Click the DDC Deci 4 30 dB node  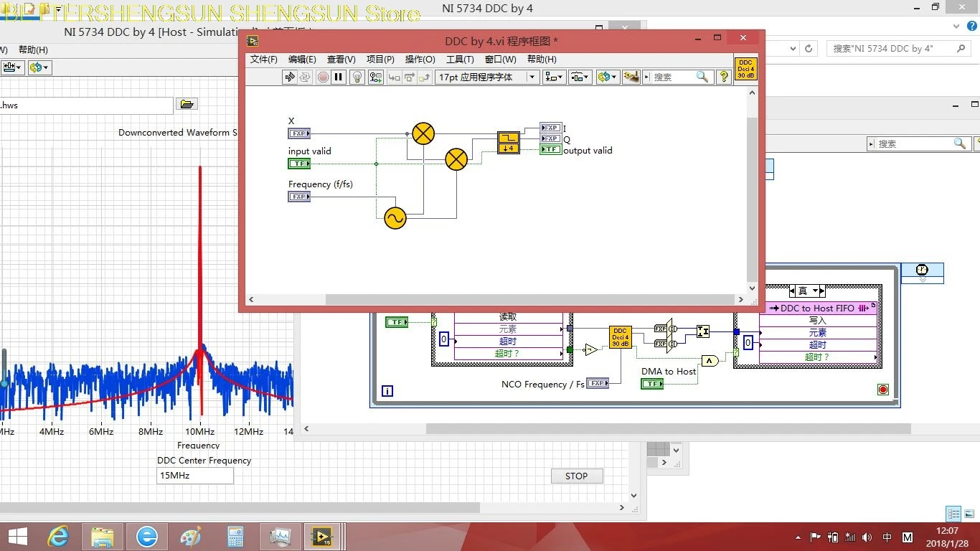[x=620, y=339]
